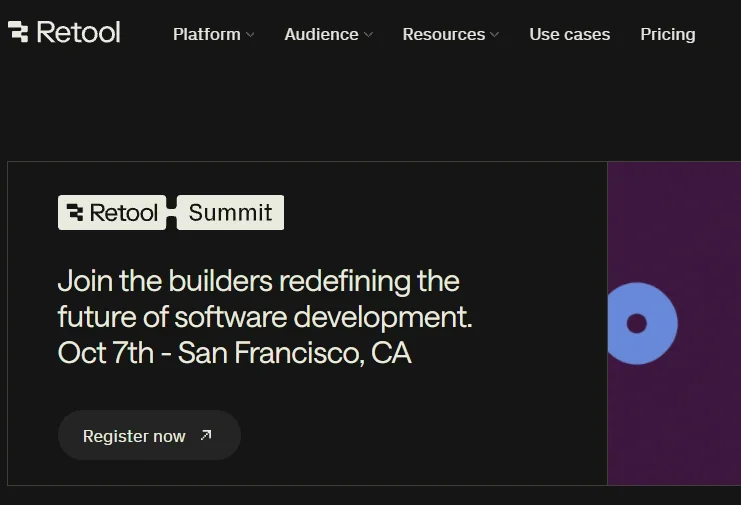Click the Retool label in the badge
The image size is (741, 505).
tap(123, 213)
